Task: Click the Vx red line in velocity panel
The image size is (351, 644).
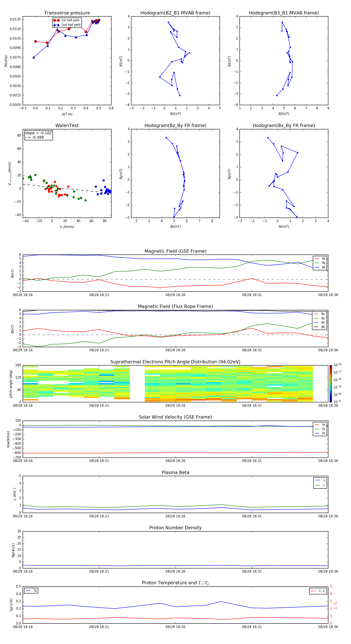Action: click(175, 453)
